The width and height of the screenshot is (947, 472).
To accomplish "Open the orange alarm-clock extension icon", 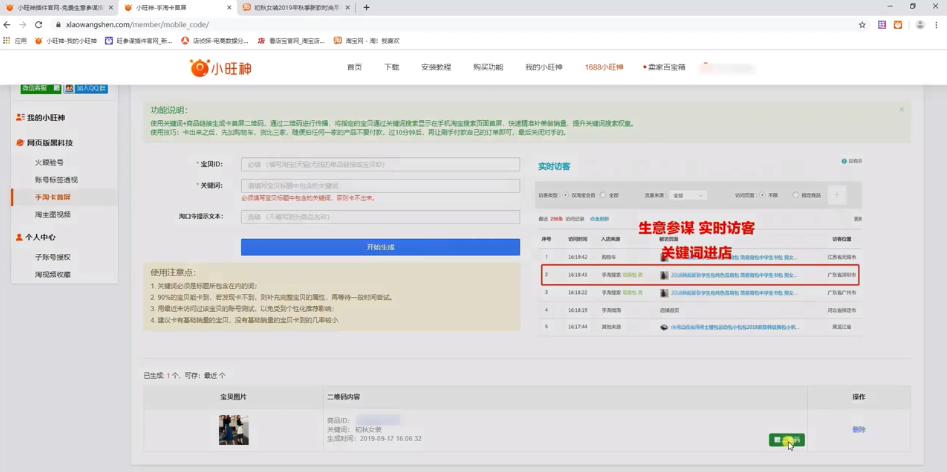I will pyautogui.click(x=898, y=25).
